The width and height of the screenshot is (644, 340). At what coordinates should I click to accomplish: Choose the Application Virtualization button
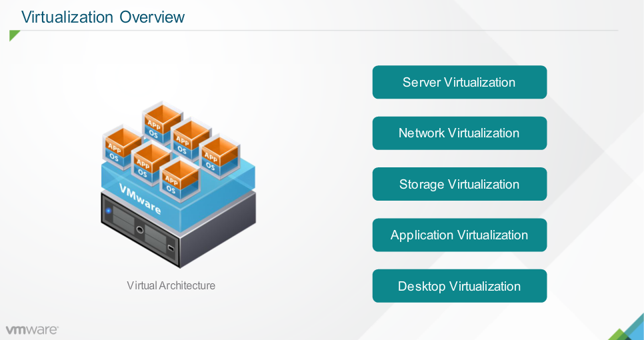[459, 235]
